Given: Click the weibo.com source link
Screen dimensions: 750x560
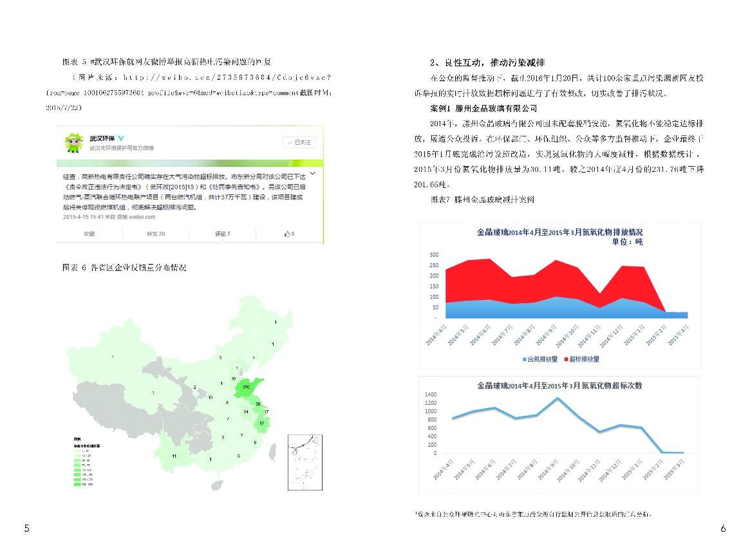Looking at the screenshot, I should pyautogui.click(x=142, y=217).
